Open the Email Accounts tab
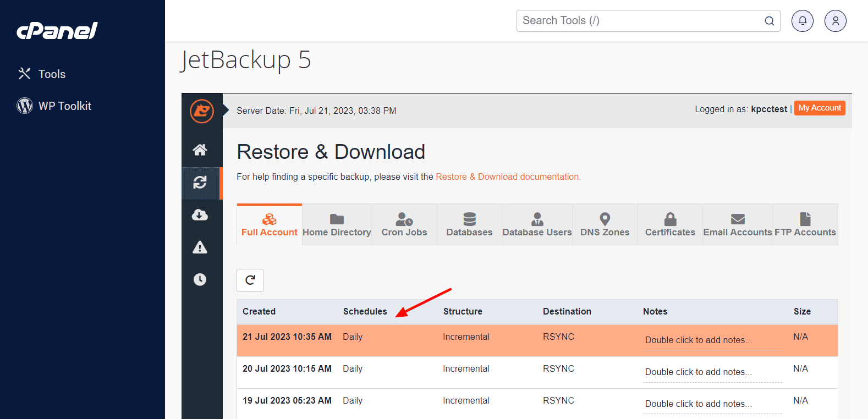The height and width of the screenshot is (419, 868). [x=738, y=225]
